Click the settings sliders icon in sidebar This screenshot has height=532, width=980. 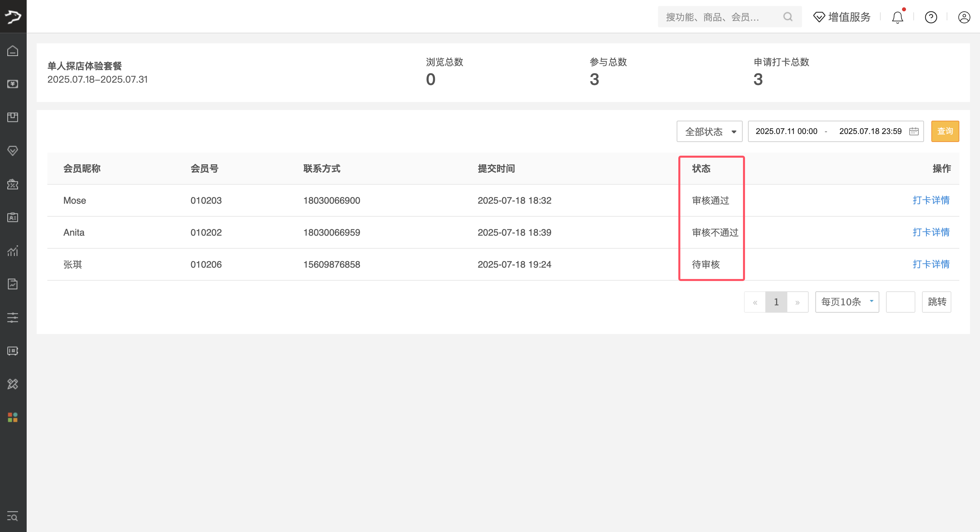click(x=13, y=317)
